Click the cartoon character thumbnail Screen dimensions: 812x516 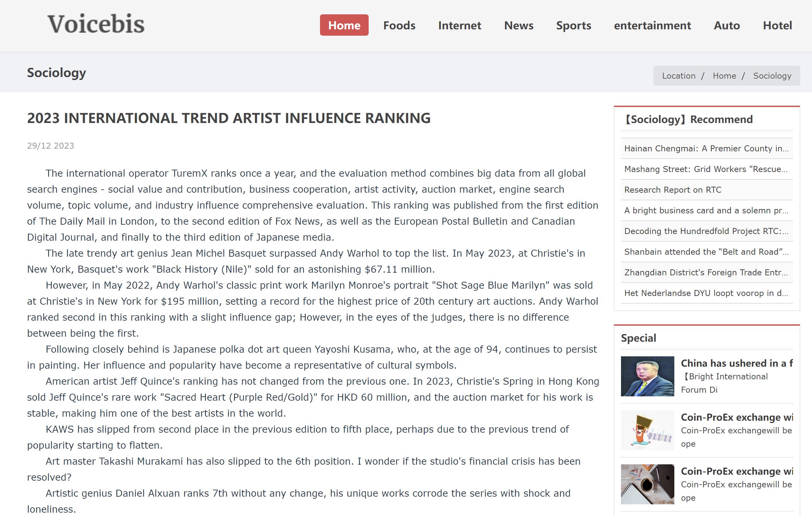pos(647,430)
